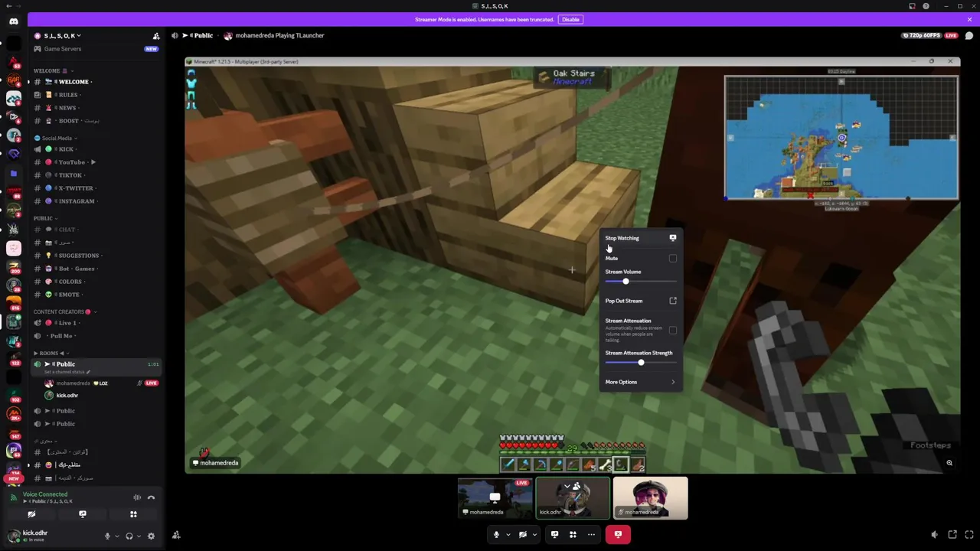The image size is (980, 551).
Task: Open the inbox icon in title bar
Action: pos(912,6)
